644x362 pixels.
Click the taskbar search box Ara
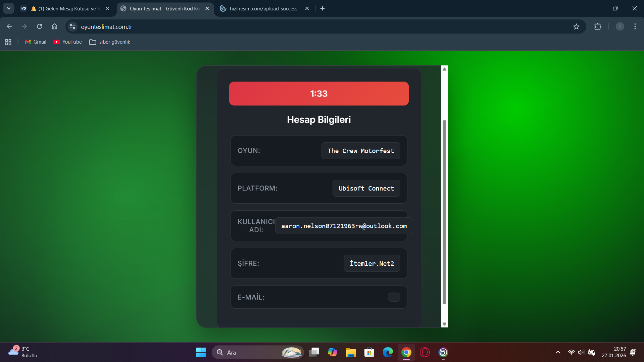(258, 352)
